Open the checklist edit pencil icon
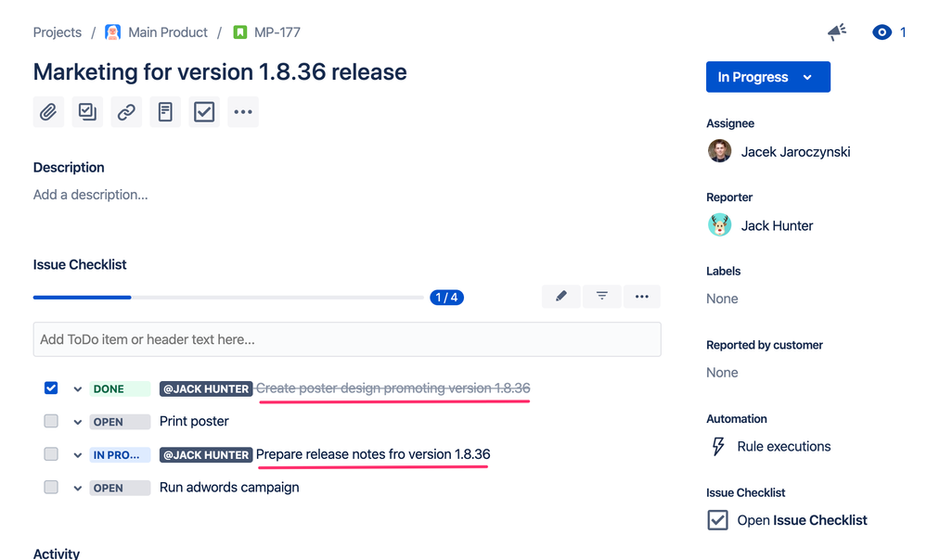Screen dimensions: 927x560 tap(561, 296)
